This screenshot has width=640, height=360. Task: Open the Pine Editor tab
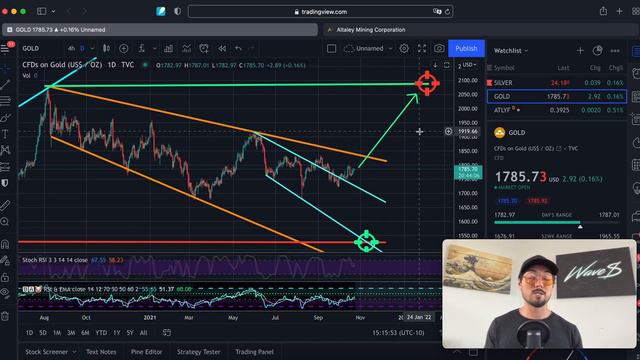(x=146, y=352)
